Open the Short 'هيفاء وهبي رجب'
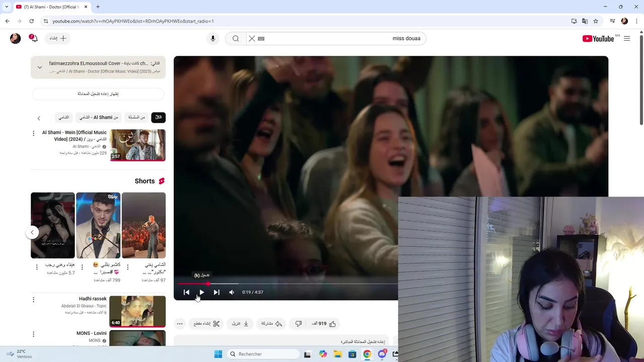 click(53, 225)
